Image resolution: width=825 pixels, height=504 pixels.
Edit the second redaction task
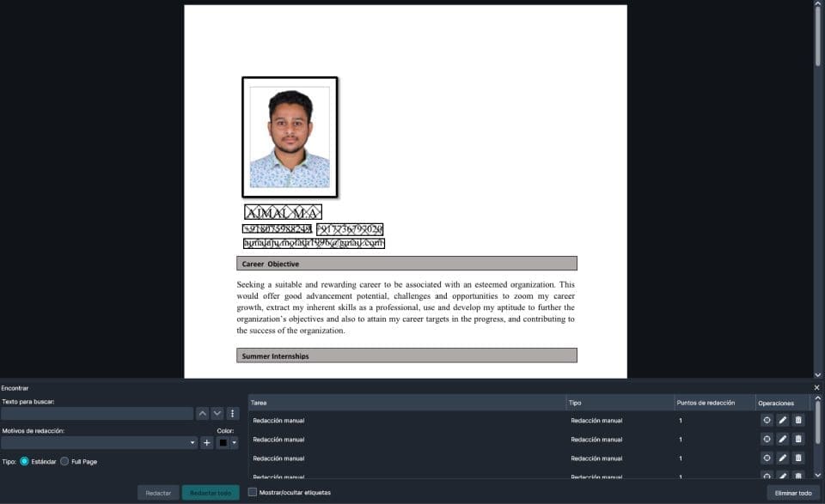coord(781,439)
